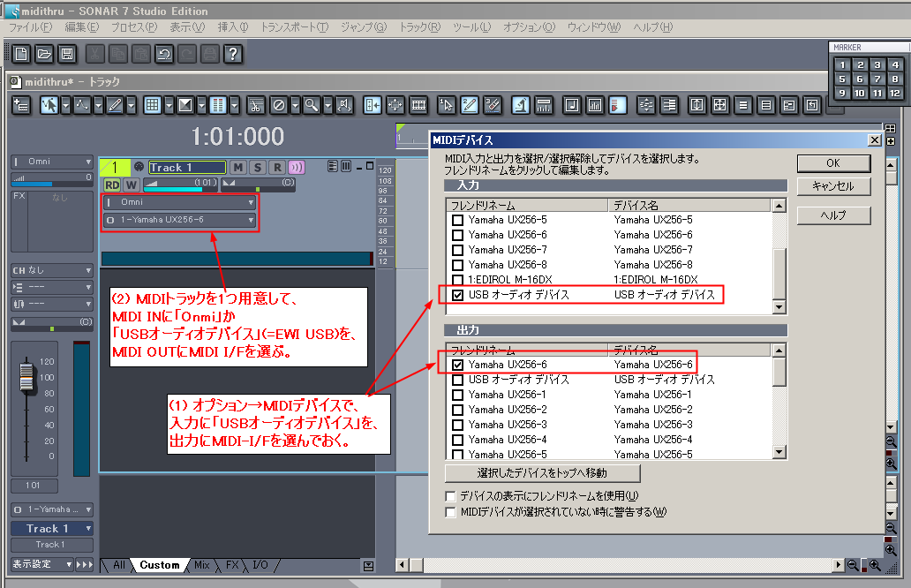This screenshot has height=588, width=911.
Task: Arm Track 1 with the R button
Action: (x=277, y=168)
